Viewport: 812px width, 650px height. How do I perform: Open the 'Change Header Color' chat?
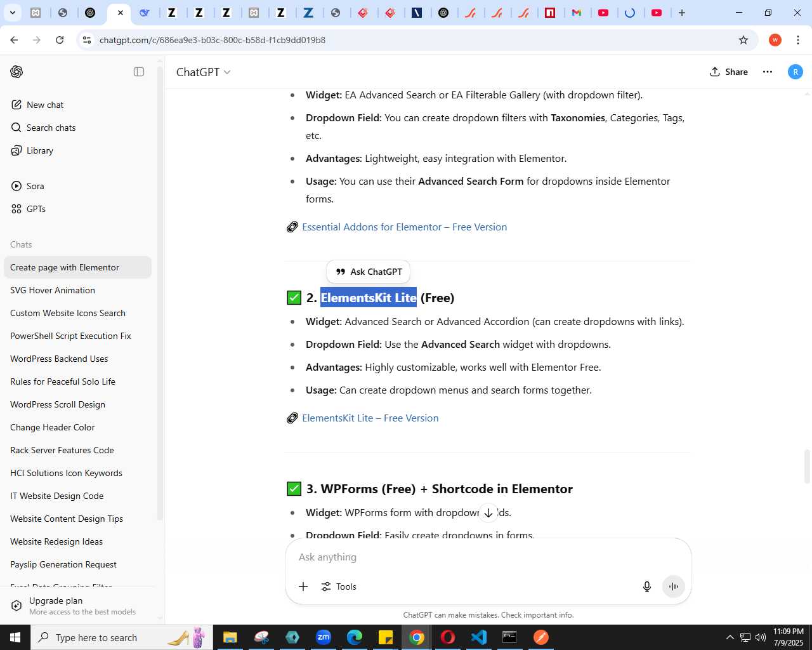click(x=77, y=427)
